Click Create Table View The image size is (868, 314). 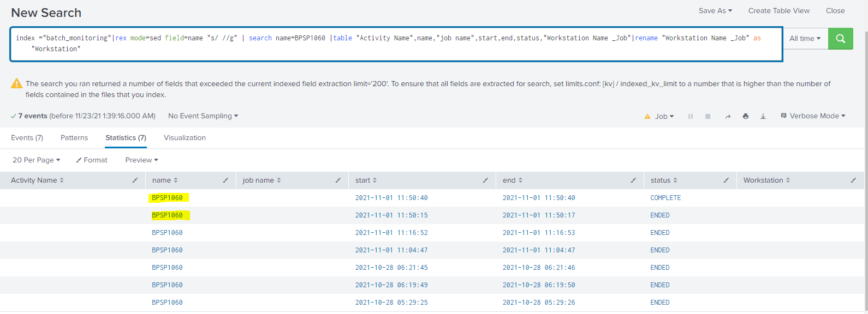[779, 10]
